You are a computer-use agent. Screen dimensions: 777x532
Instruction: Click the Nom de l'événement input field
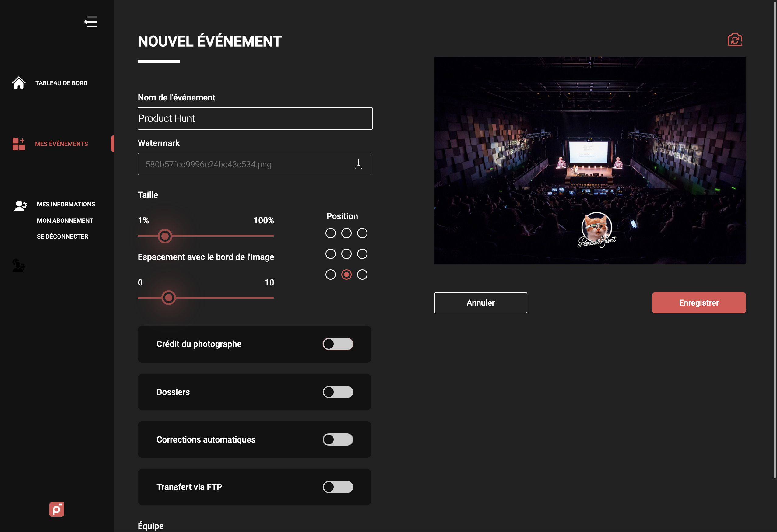[x=255, y=118]
